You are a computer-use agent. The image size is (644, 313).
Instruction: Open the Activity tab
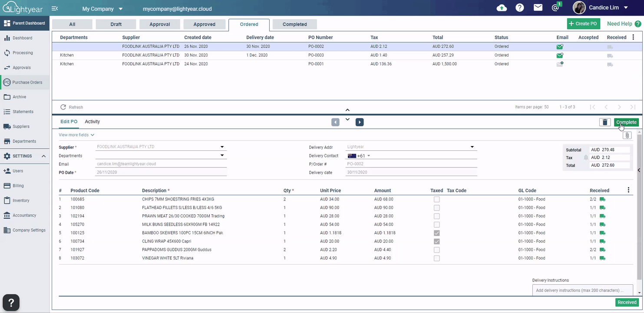point(92,122)
